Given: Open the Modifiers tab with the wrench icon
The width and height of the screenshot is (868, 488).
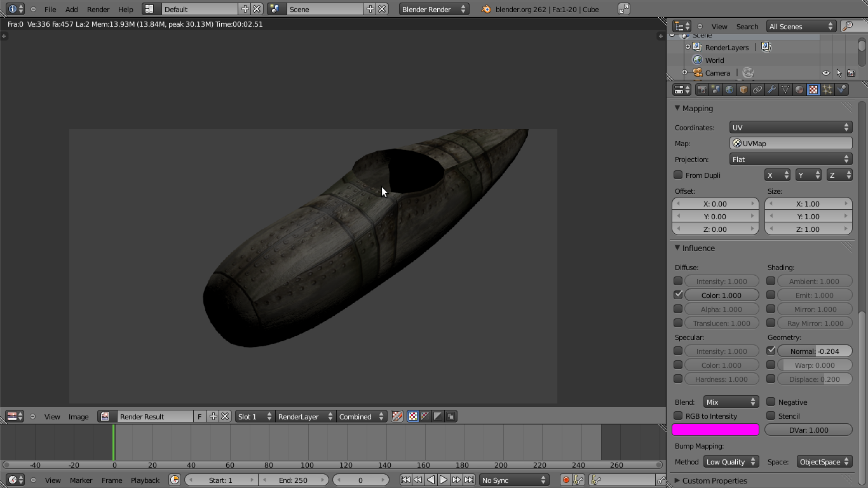Looking at the screenshot, I should click(x=772, y=89).
